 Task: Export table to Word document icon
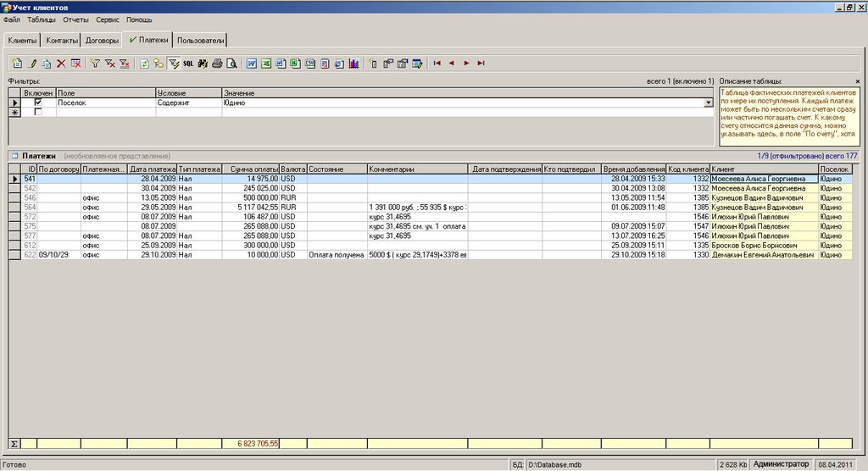[x=252, y=64]
